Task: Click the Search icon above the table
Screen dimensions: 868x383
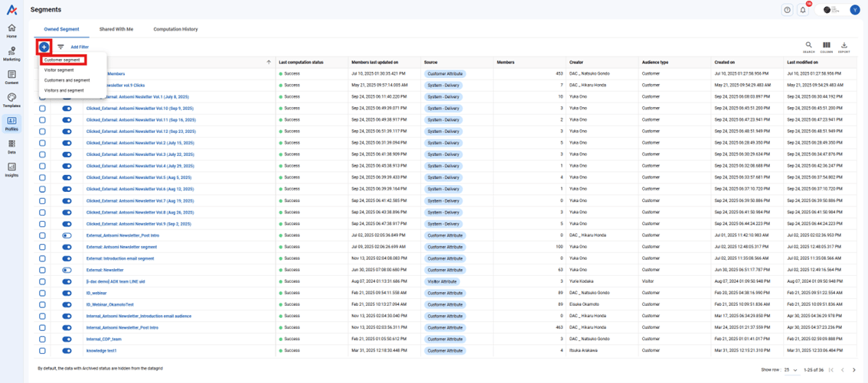Action: pyautogui.click(x=808, y=47)
